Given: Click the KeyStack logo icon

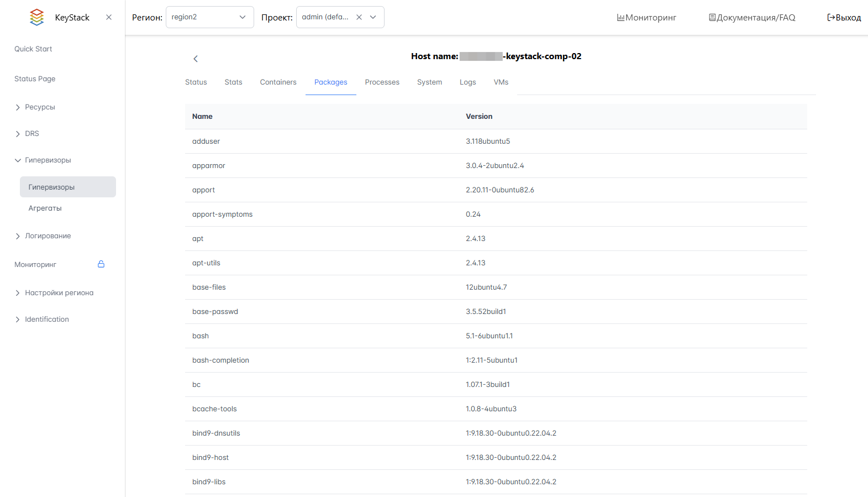Looking at the screenshot, I should point(36,17).
